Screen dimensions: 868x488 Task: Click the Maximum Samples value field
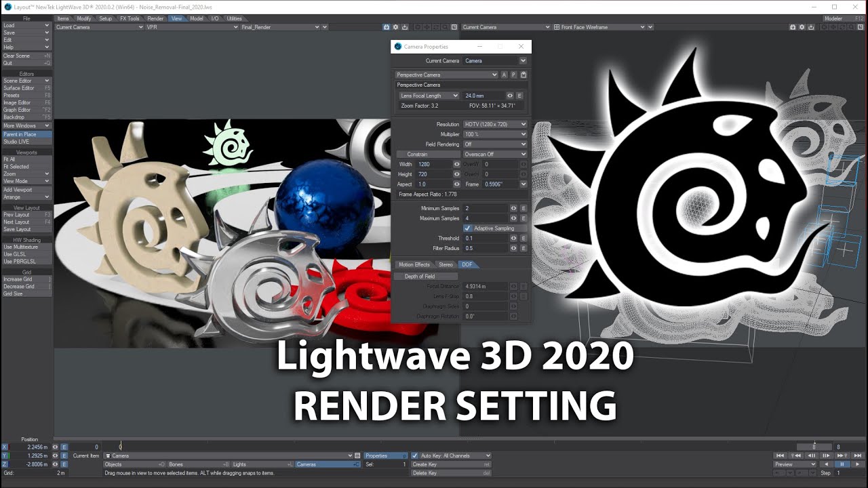click(x=486, y=218)
